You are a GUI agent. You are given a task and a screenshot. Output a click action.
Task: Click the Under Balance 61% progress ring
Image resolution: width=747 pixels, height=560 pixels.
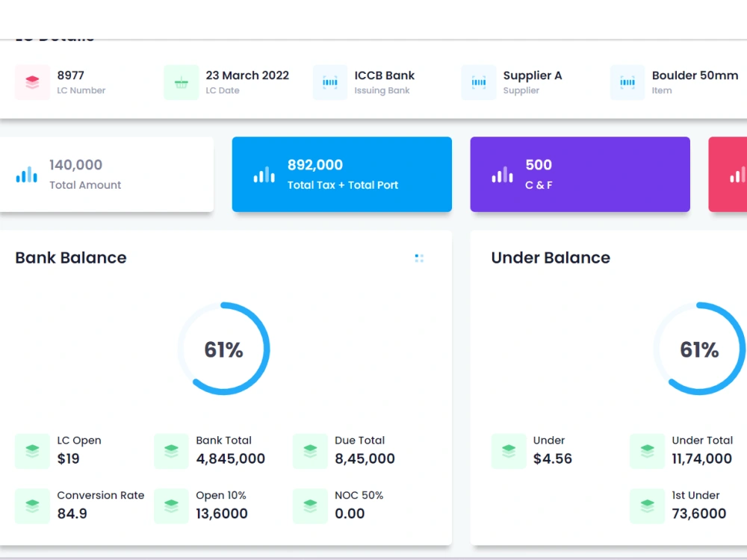[x=699, y=349]
